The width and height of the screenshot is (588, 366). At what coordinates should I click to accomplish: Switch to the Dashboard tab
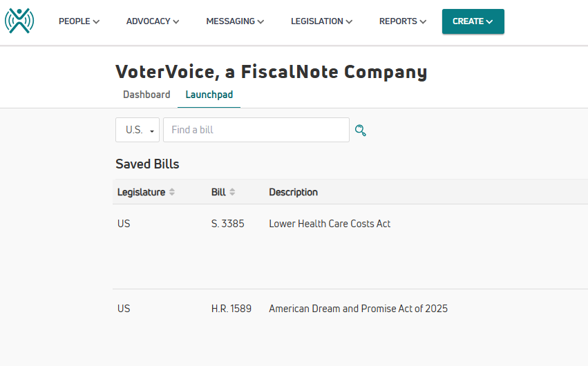pos(146,95)
